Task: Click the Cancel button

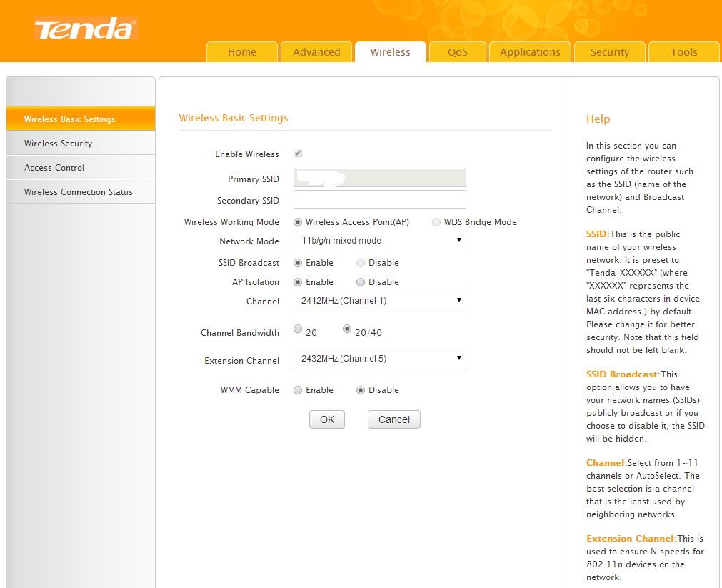Action: pos(394,419)
